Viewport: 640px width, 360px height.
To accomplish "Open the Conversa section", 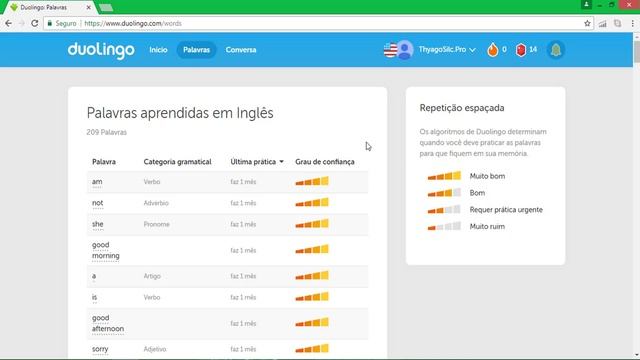I will (241, 50).
